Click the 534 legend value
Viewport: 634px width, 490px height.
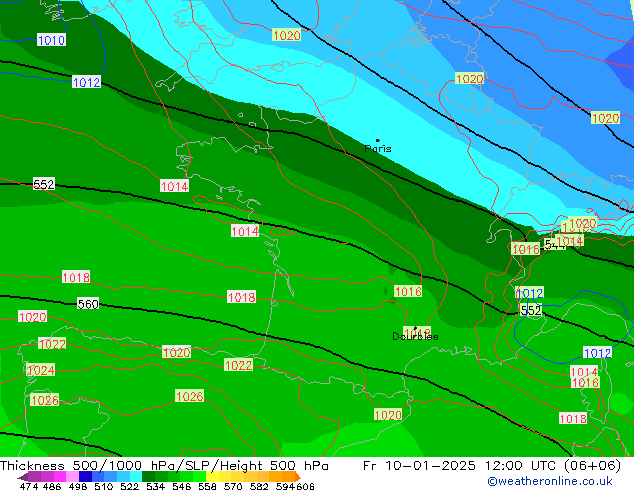coord(156,486)
